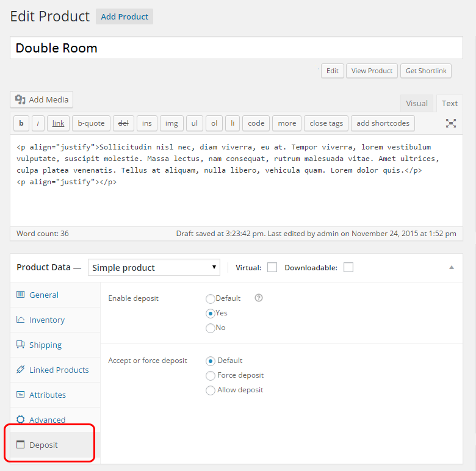This screenshot has width=476, height=471.
Task: Collapse the Product Data panel arrow
Action: 452,267
